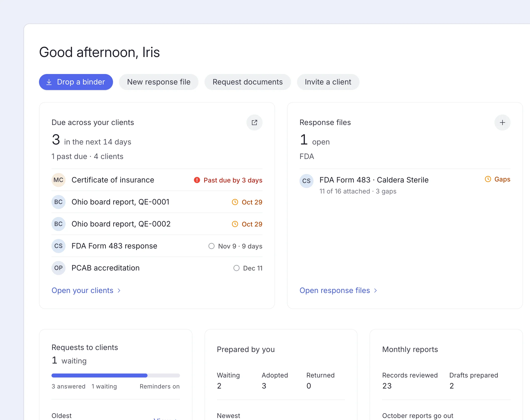
Task: Click the Past due by 3 days label
Action: point(233,180)
